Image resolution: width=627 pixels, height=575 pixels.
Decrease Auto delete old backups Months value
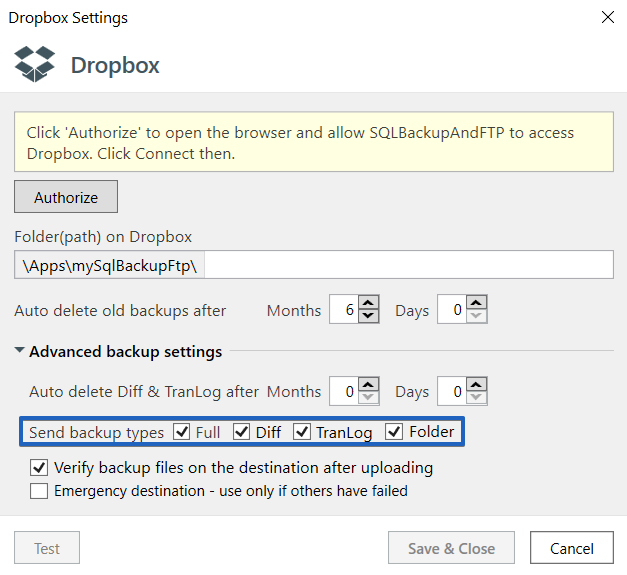368,316
